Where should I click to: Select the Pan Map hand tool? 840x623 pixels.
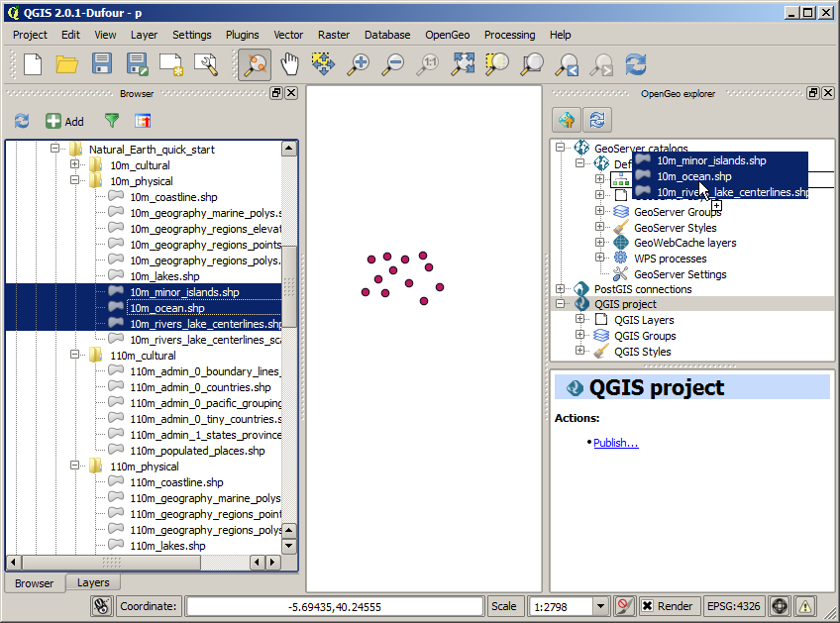pyautogui.click(x=289, y=64)
